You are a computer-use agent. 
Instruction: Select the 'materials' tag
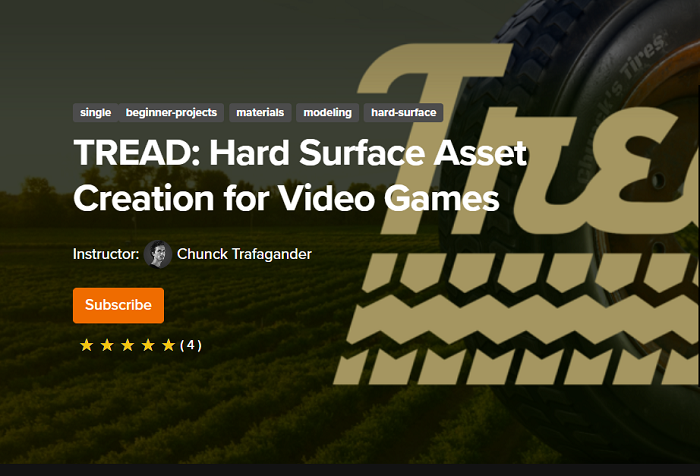click(x=260, y=113)
